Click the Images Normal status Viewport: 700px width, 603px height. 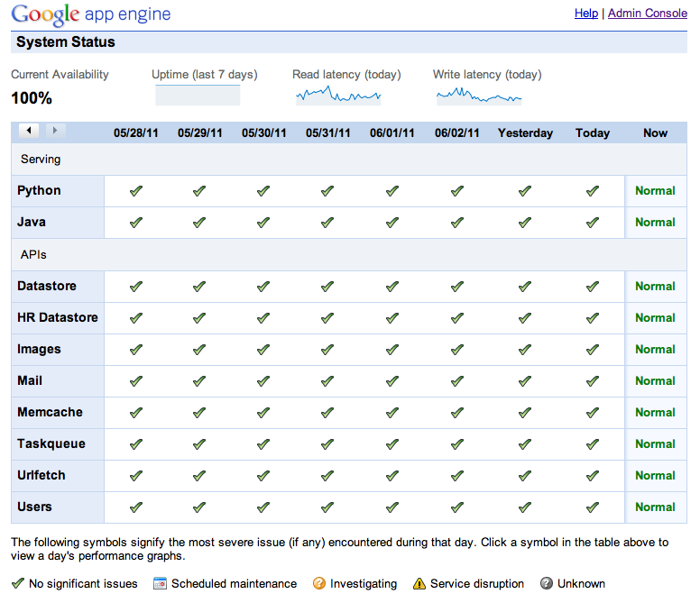click(x=655, y=350)
